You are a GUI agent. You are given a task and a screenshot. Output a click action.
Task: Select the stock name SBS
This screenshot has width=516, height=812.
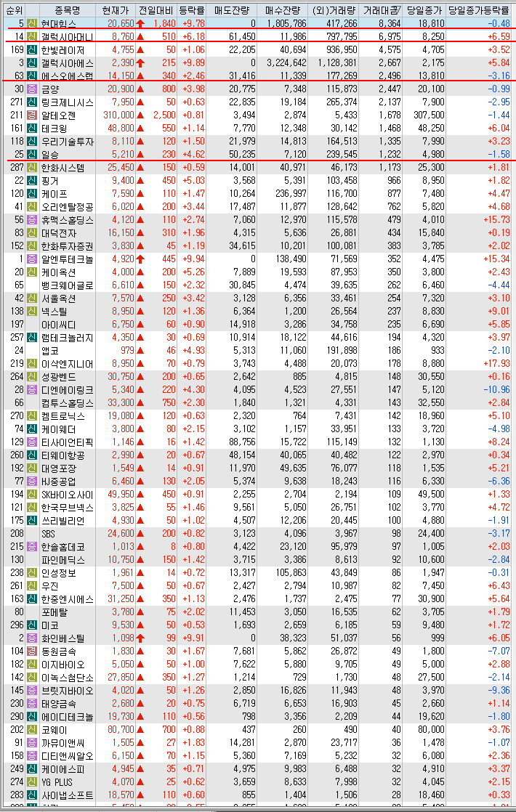[x=48, y=533]
